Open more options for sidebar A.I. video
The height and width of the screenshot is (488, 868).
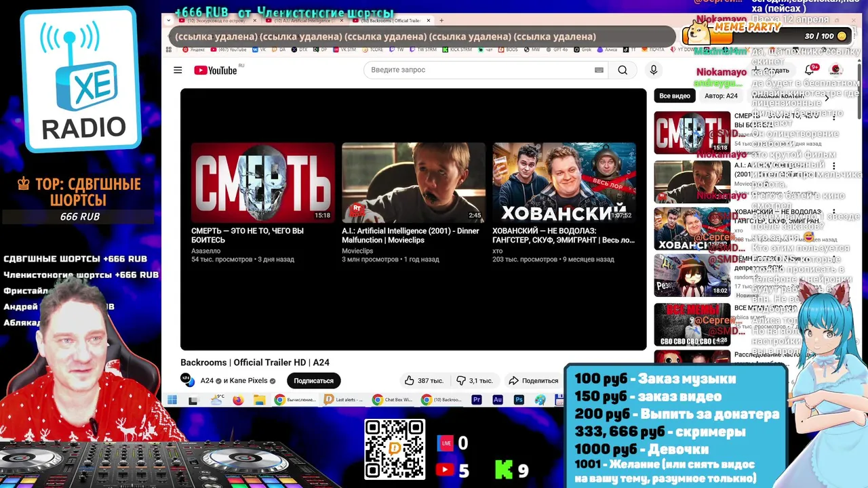(834, 165)
